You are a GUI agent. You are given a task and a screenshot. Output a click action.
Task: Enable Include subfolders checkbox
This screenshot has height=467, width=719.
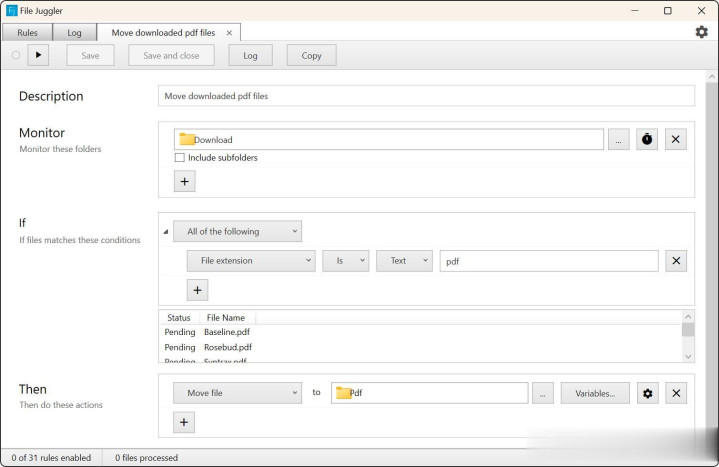[180, 157]
